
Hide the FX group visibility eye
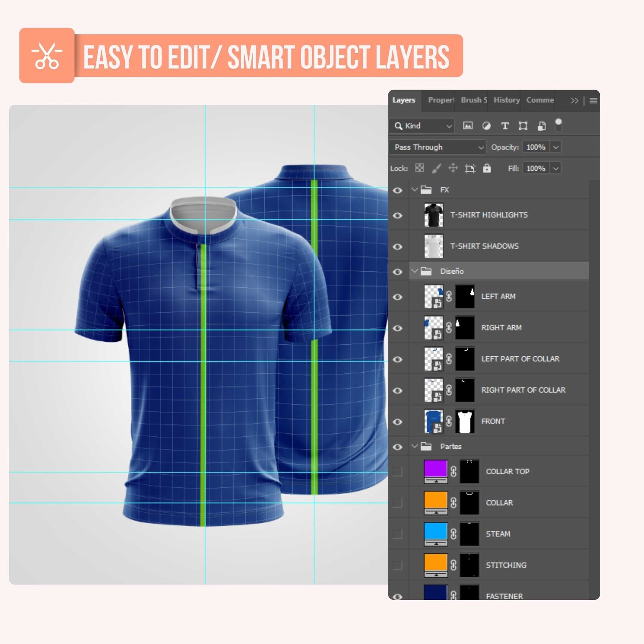point(398,190)
